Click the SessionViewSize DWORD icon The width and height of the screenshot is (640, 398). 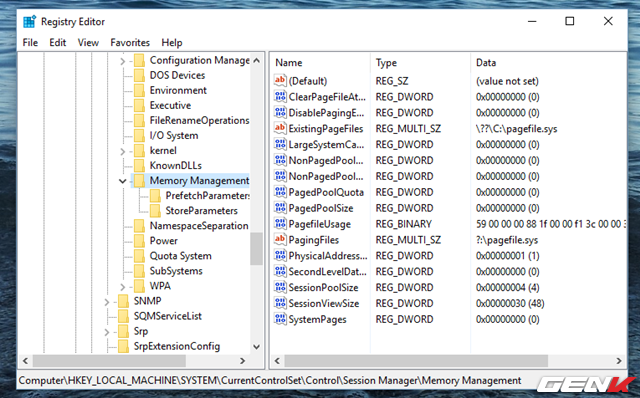(x=280, y=303)
